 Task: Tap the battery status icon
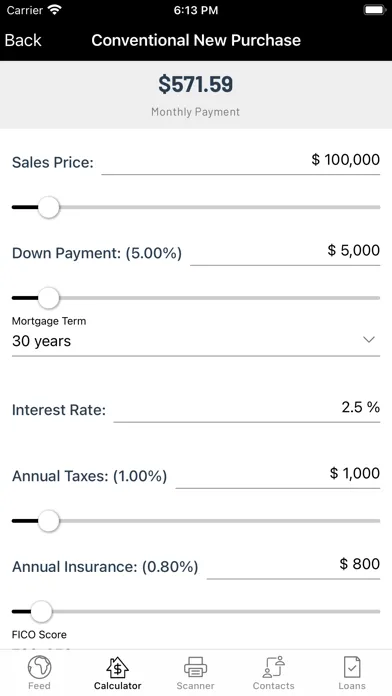375,10
